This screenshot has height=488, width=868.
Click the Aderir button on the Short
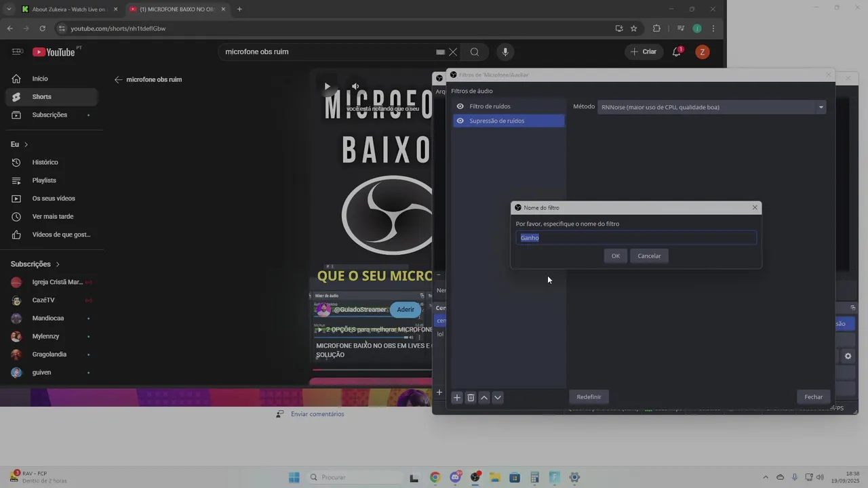[x=406, y=310]
